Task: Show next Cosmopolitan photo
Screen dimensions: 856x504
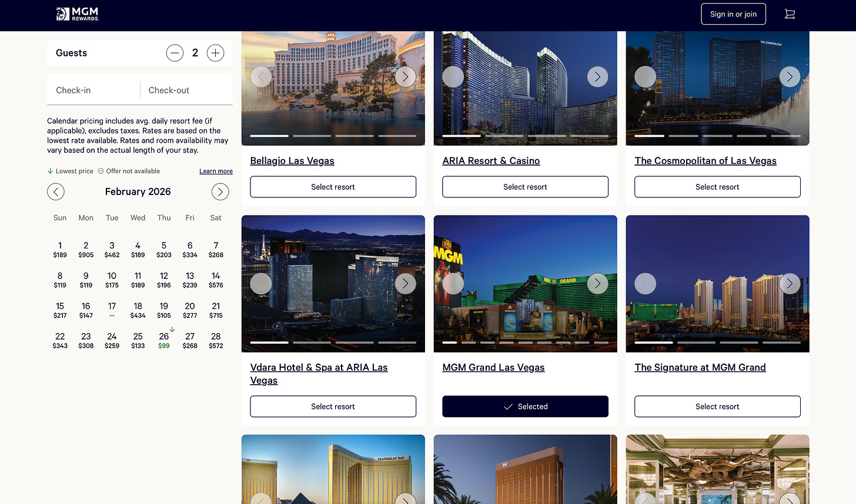Action: coord(790,76)
